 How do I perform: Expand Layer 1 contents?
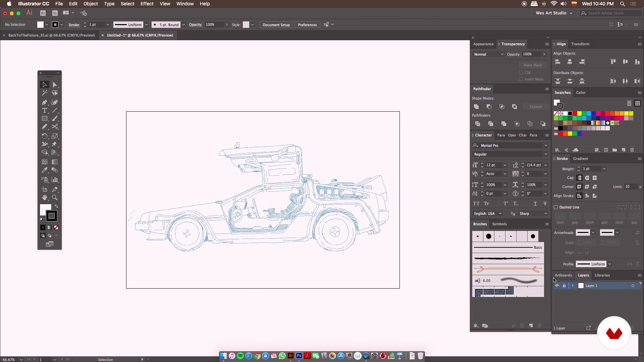pyautogui.click(x=573, y=286)
